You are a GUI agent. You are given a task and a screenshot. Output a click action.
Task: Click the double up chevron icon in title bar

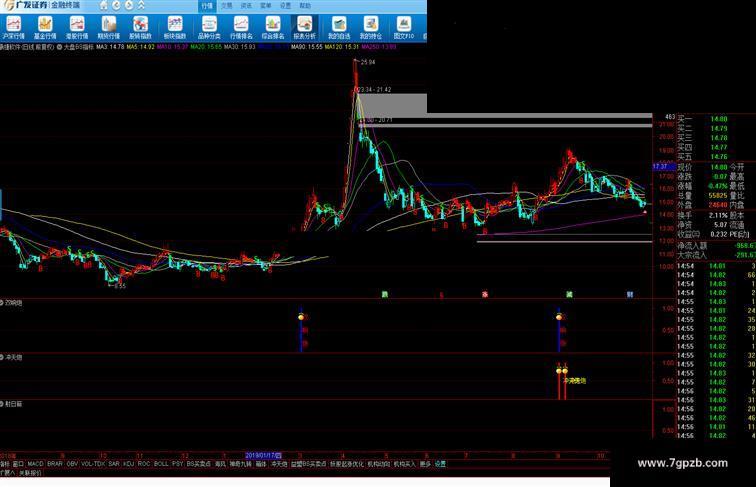(141, 5)
